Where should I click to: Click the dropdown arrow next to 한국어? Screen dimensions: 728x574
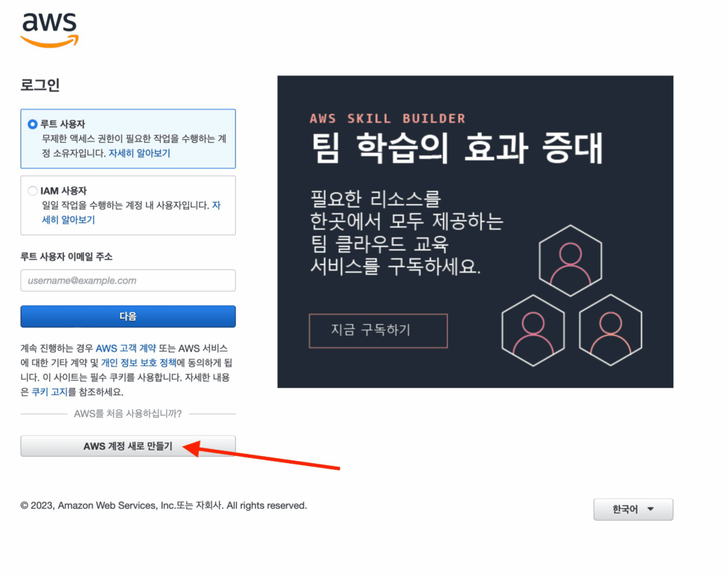click(x=651, y=509)
